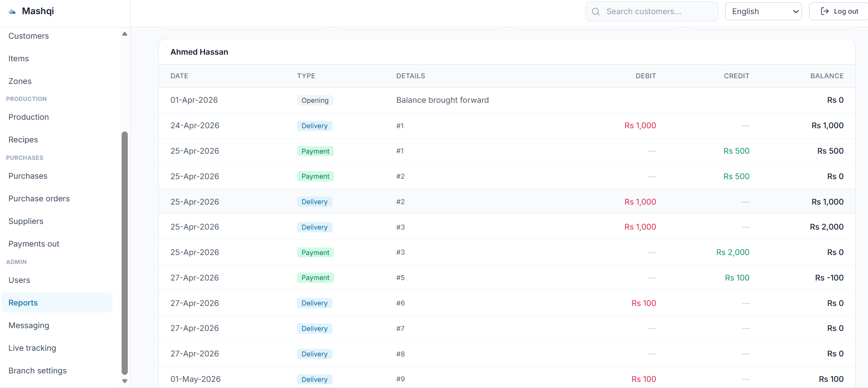This screenshot has width=868, height=388.
Task: Click the DEBIT column header
Action: coord(645,76)
